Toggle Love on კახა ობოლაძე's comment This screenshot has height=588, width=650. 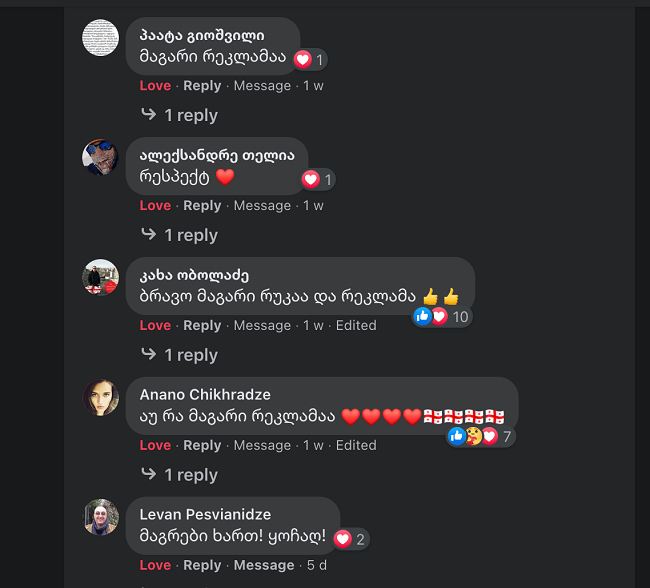tap(155, 325)
